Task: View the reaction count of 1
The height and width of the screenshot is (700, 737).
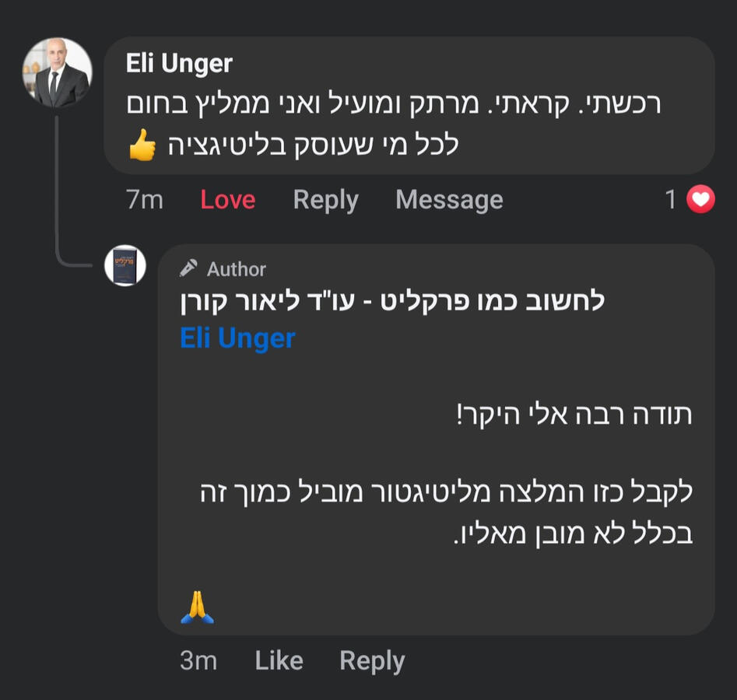Action: point(671,200)
